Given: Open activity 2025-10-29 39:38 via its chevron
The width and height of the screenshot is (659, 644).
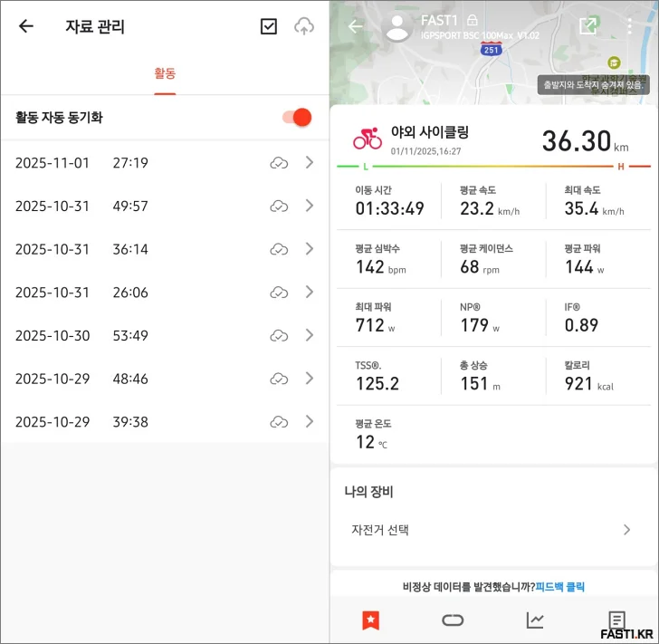Looking at the screenshot, I should click(x=310, y=421).
